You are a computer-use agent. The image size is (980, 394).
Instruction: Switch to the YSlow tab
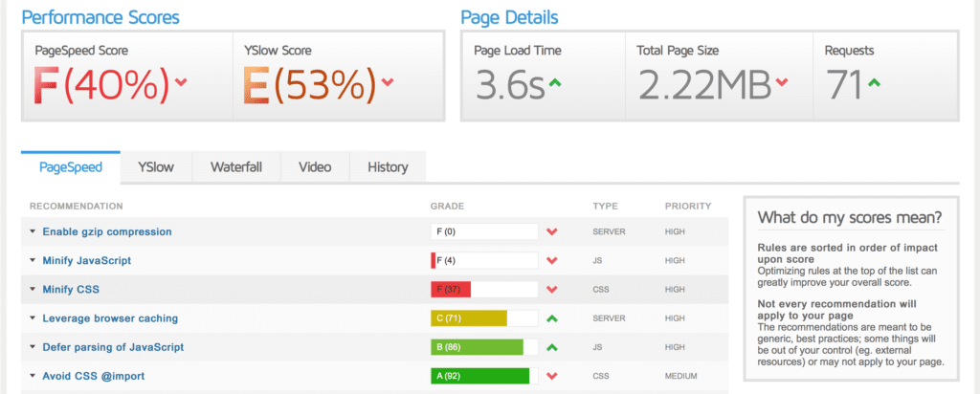(156, 167)
